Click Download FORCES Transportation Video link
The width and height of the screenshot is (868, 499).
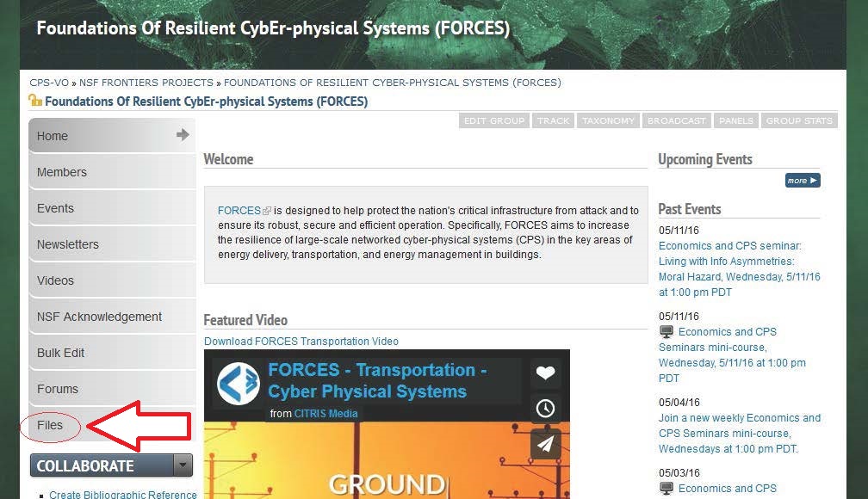coord(301,342)
